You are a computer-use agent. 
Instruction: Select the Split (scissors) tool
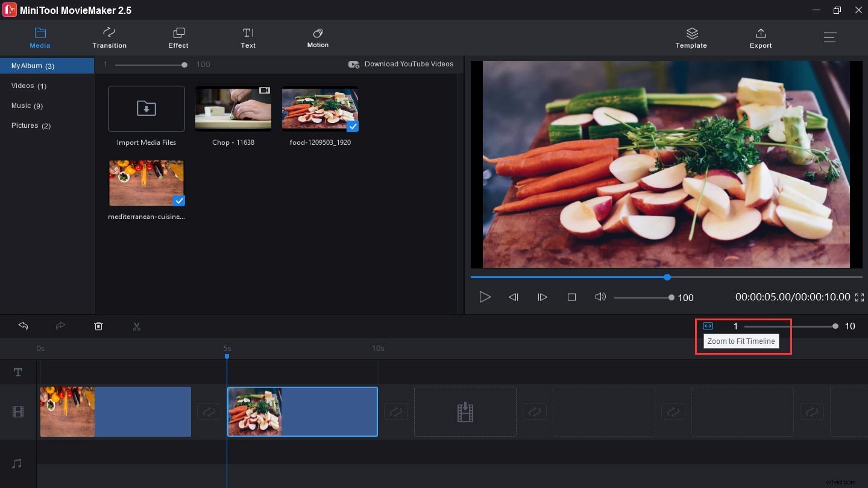click(x=137, y=326)
